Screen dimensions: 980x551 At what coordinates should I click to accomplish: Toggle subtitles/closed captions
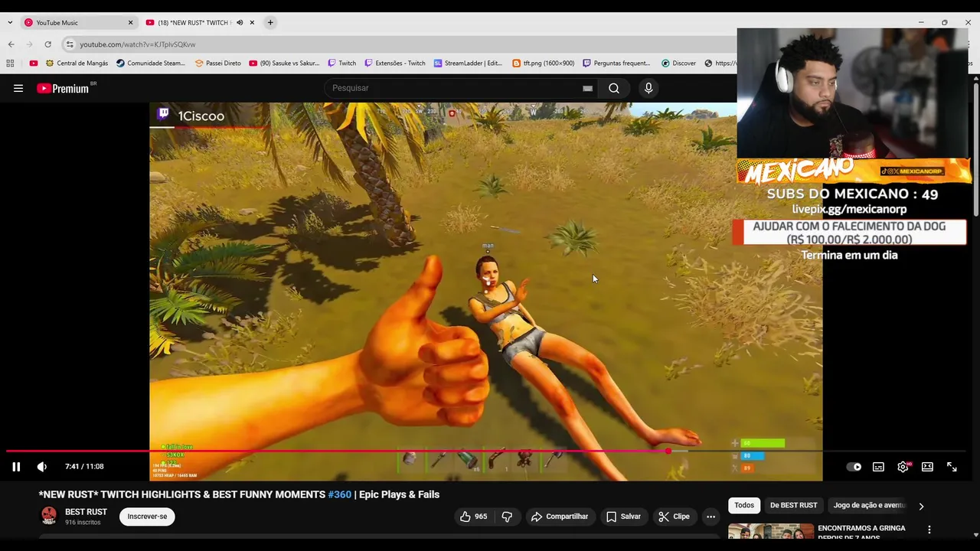tap(878, 467)
